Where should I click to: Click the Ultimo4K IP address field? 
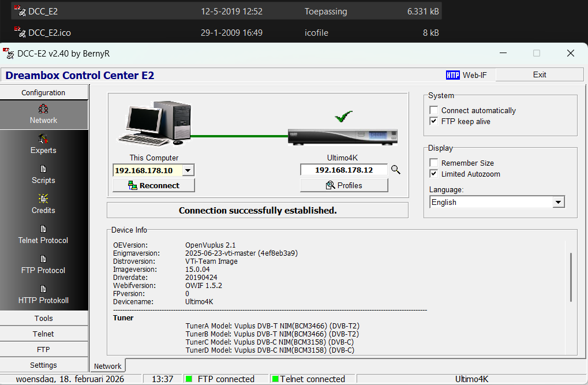click(343, 170)
